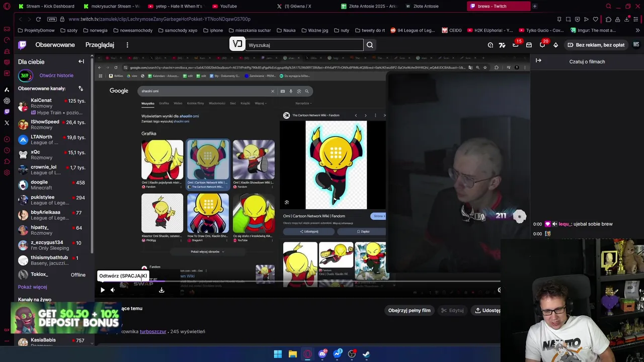Play the clip with the play button

pyautogui.click(x=103, y=290)
